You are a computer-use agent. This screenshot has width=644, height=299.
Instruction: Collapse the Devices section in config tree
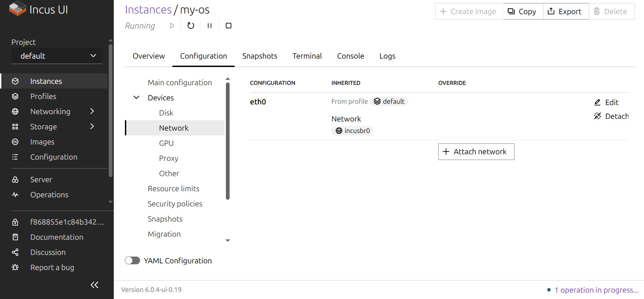(136, 98)
